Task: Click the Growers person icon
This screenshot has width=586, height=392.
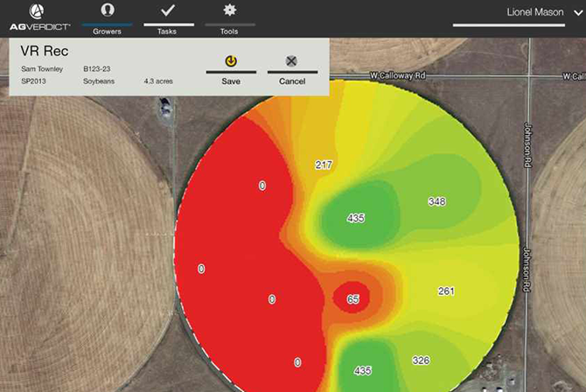Action: 108,10
